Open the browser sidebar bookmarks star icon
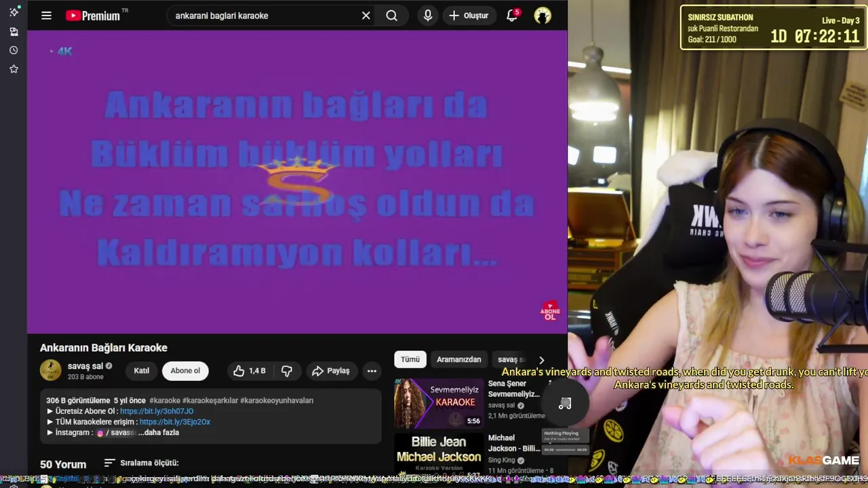 14,68
